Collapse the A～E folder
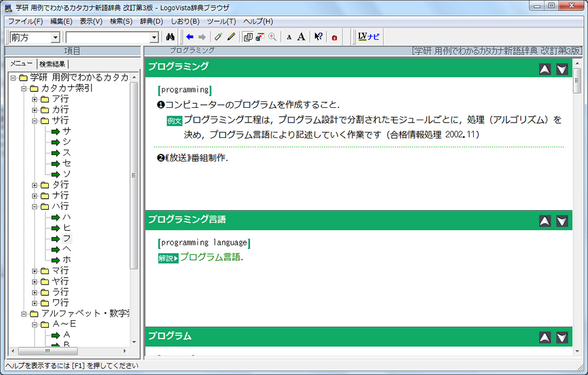 [35, 325]
